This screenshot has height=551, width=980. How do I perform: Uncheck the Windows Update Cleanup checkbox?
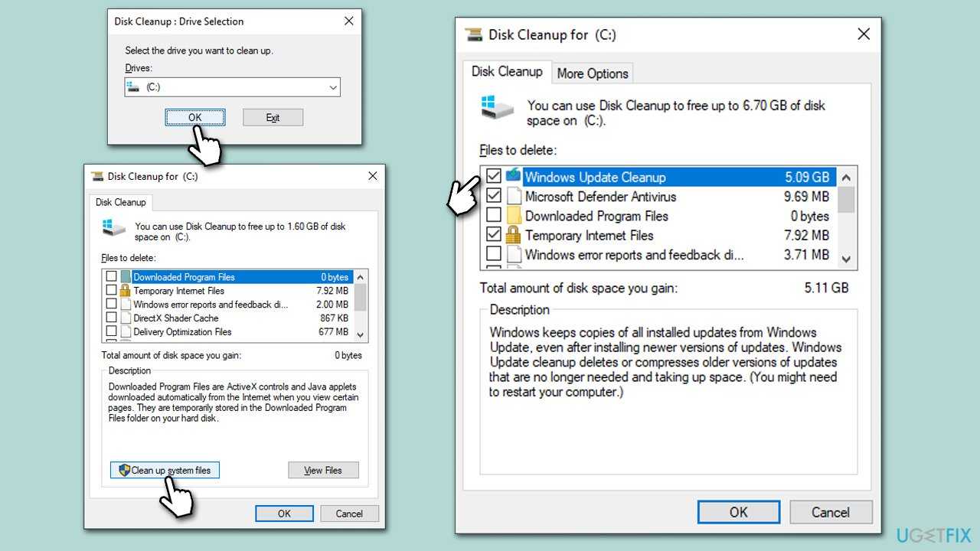[x=494, y=177]
